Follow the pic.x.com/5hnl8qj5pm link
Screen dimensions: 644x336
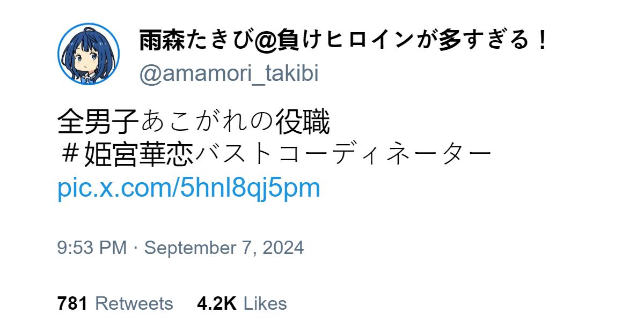[189, 188]
